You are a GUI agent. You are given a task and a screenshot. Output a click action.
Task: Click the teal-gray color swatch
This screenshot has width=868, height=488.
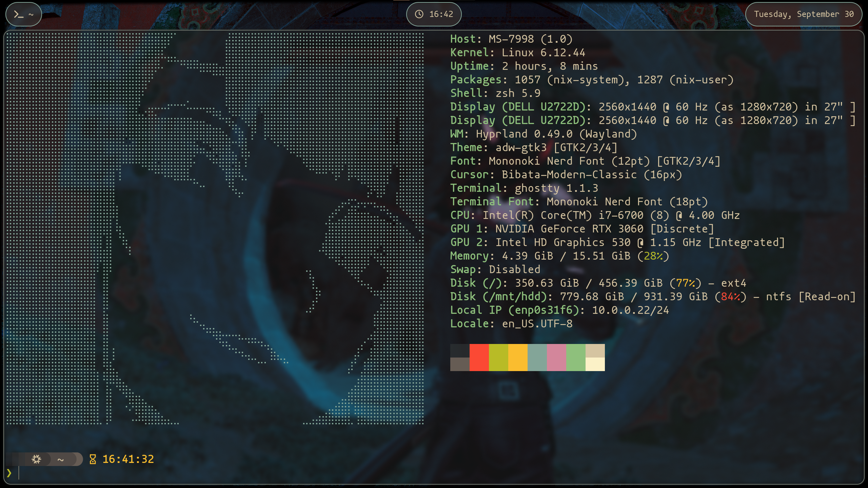pyautogui.click(x=537, y=358)
